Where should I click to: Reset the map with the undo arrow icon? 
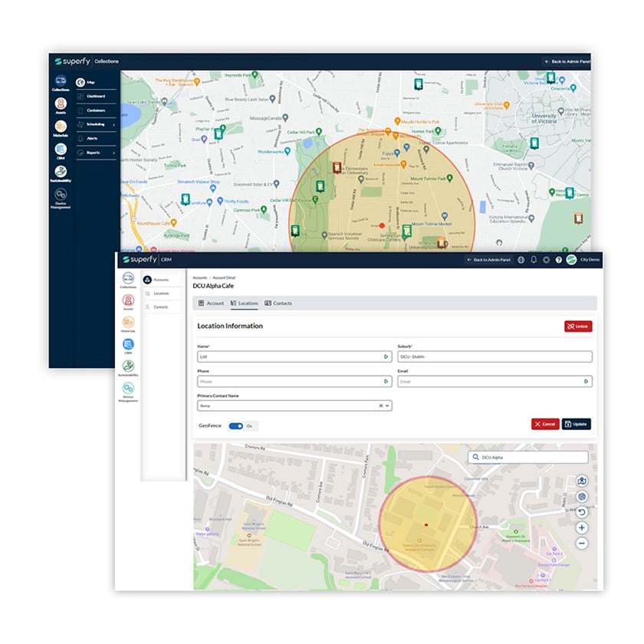pos(582,512)
